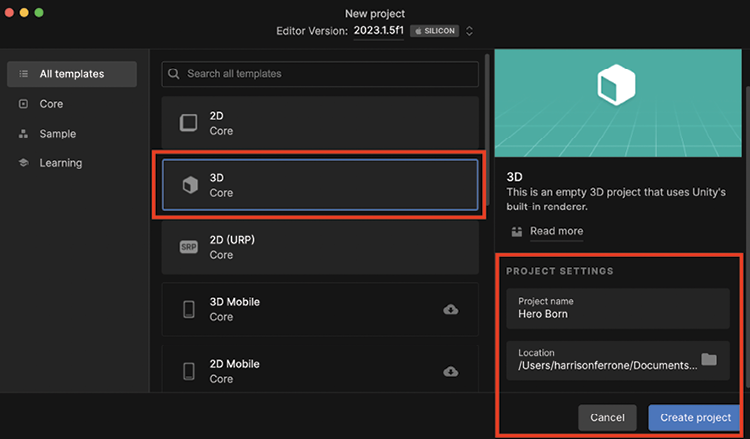
Task: Edit the Project name field
Action: click(618, 308)
